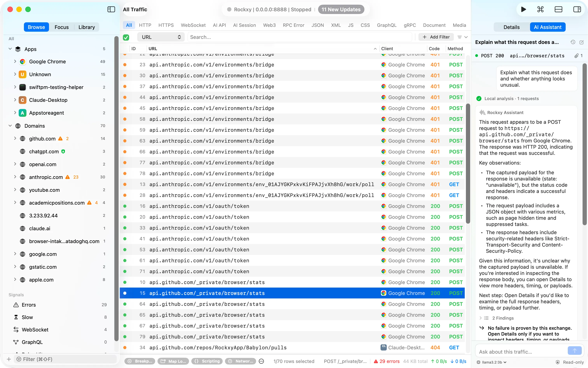Click the traffic table vertical scrollbar
Viewport: 588px width, 368px height.
(x=468, y=164)
